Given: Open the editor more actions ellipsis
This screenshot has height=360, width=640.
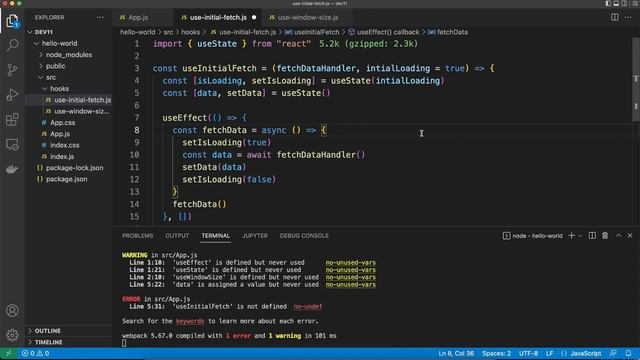Looking at the screenshot, I should [628, 17].
